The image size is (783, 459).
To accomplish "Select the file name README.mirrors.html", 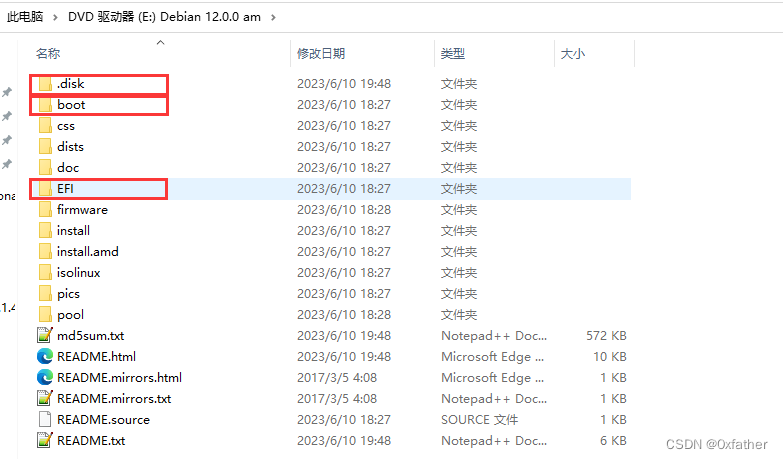I will (119, 378).
